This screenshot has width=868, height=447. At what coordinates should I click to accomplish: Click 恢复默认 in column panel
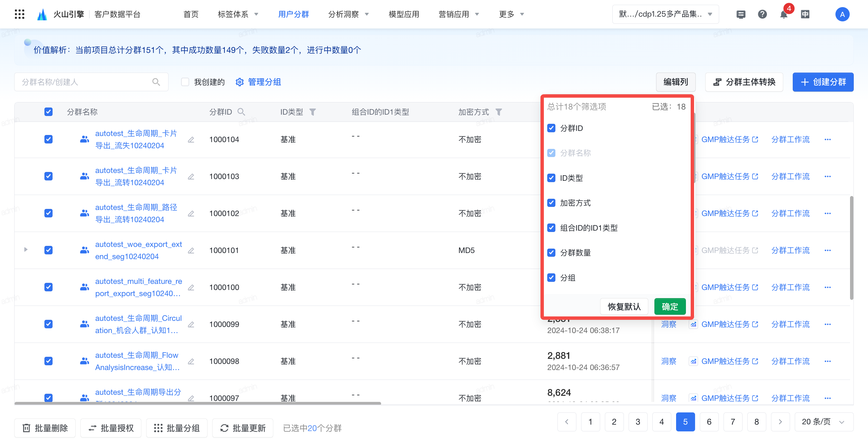click(x=624, y=307)
